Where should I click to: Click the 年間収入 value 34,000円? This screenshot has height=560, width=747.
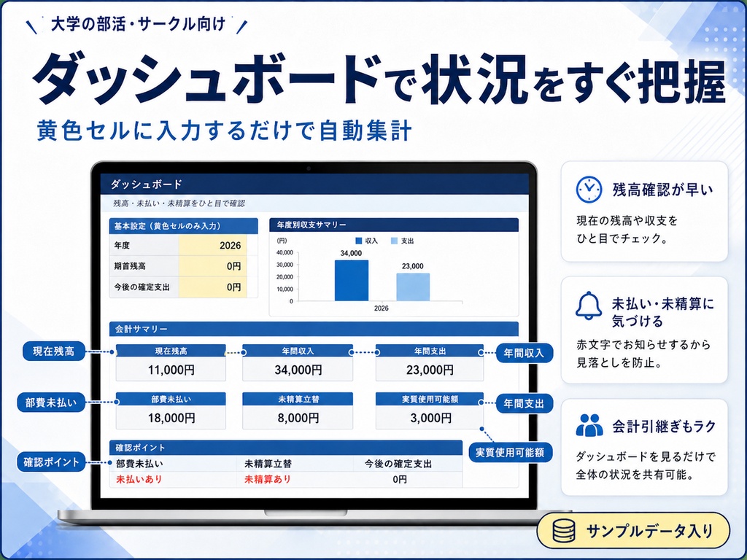(x=298, y=370)
